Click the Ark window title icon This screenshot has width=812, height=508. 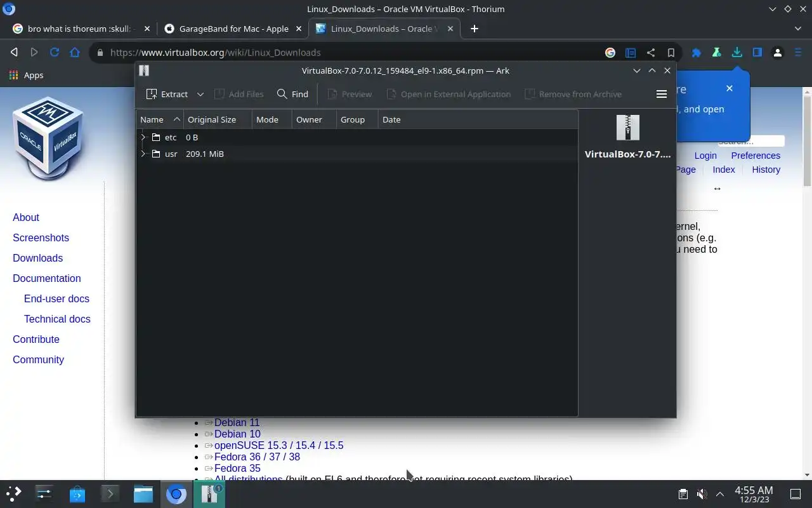[144, 70]
